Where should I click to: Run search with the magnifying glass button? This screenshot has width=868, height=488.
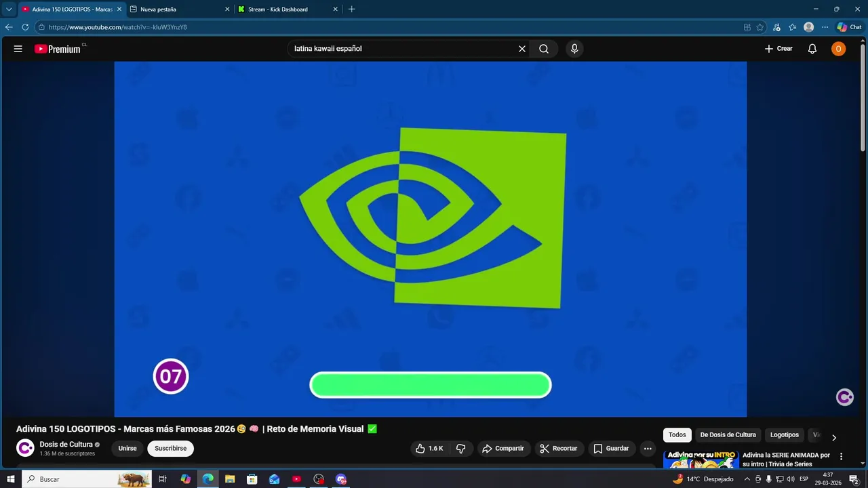[544, 49]
